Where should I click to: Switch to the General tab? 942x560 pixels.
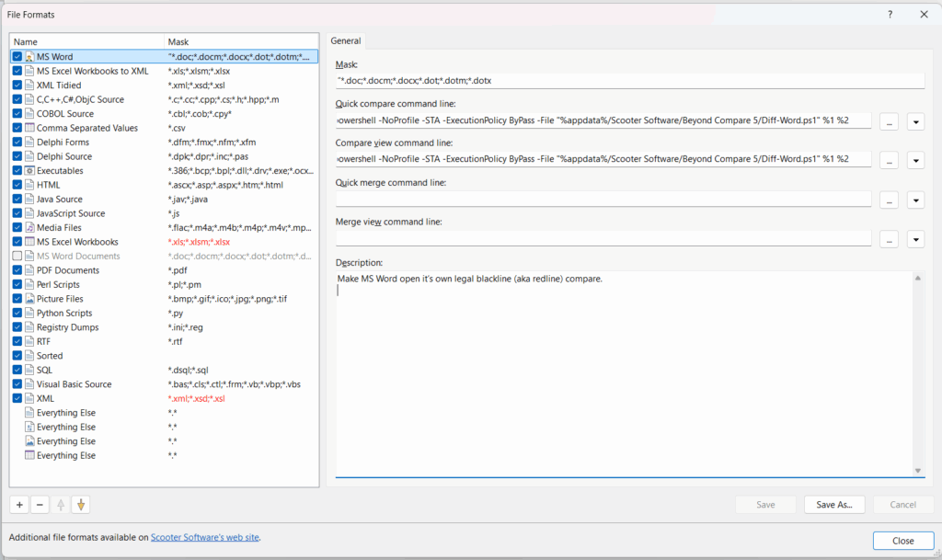[346, 40]
